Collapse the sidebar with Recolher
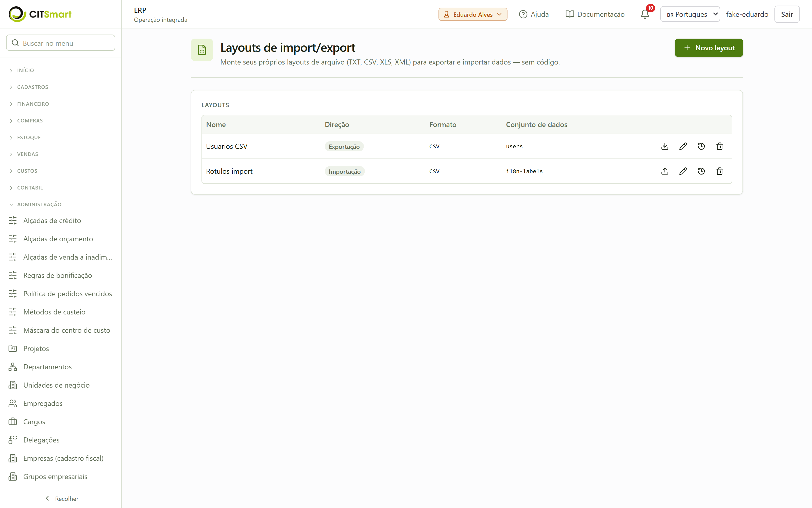Viewport: 812px width, 508px height. (x=61, y=499)
